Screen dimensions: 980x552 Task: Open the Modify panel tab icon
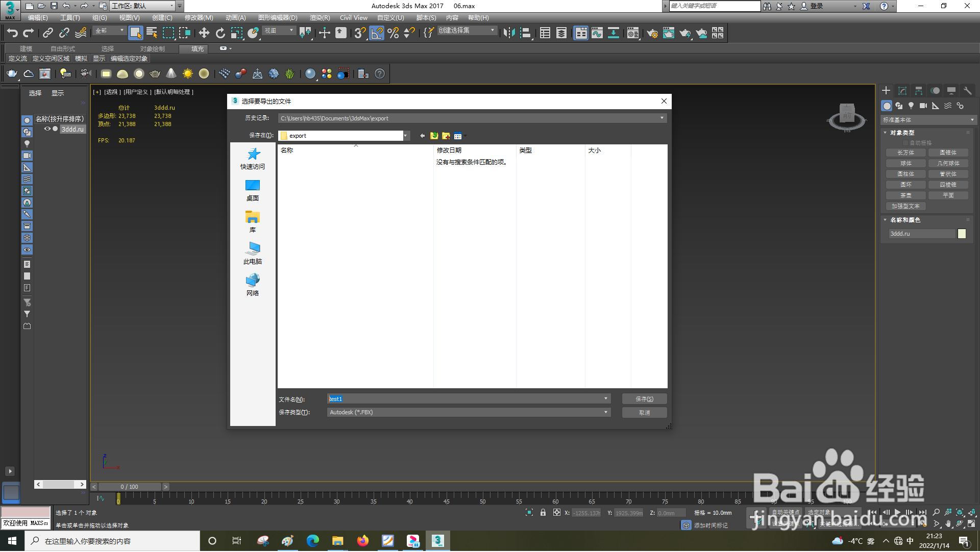coord(902,91)
